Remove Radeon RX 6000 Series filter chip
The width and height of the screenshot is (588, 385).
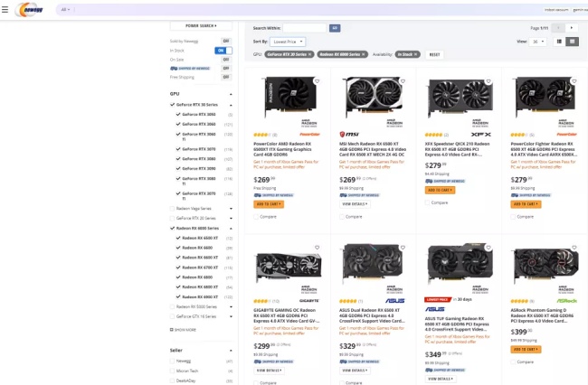point(363,54)
